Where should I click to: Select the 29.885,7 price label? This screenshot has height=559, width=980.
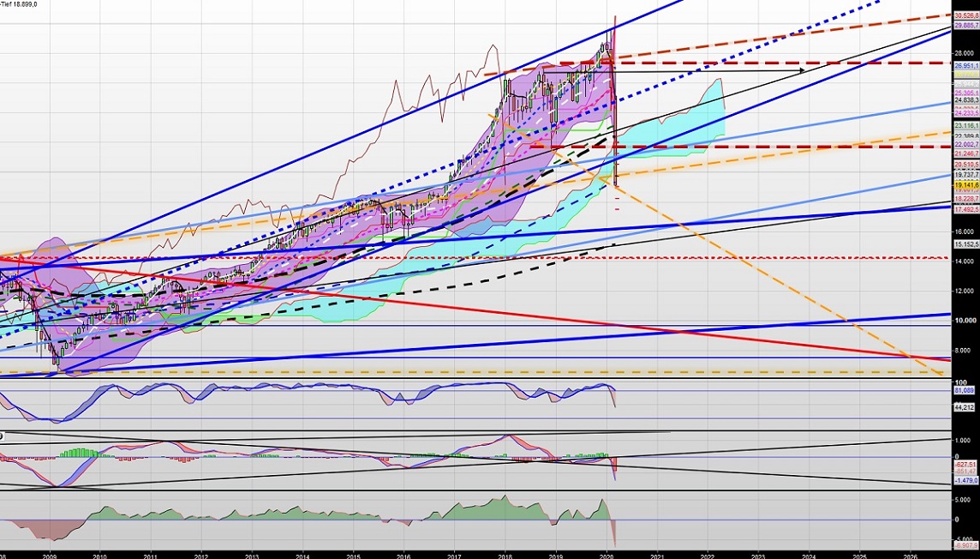pos(965,26)
